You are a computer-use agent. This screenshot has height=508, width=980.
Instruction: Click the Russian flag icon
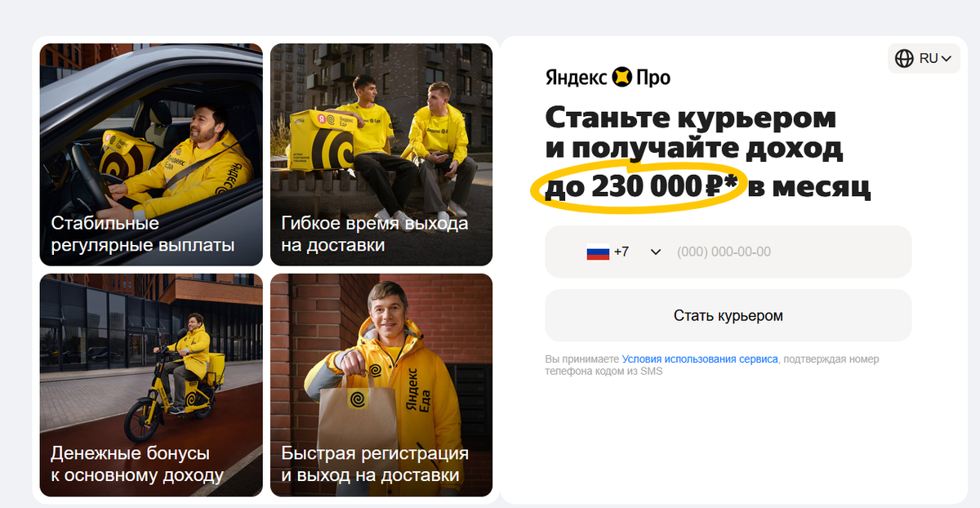(x=598, y=252)
